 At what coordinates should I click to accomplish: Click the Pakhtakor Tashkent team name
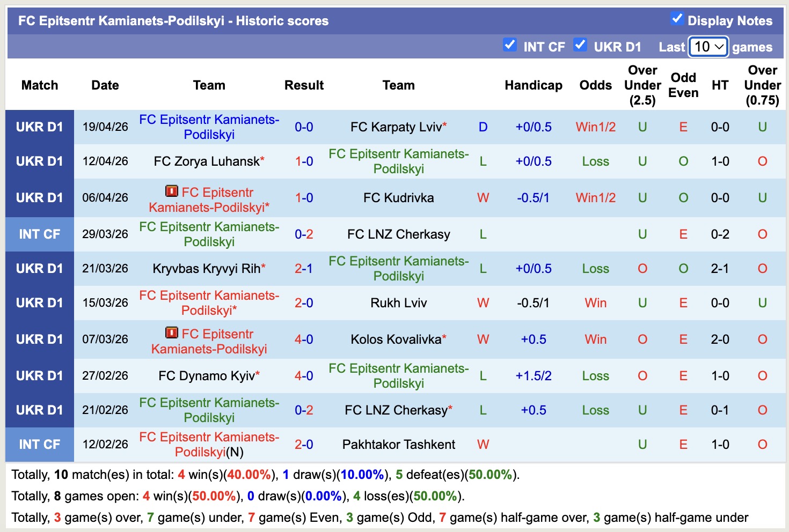coord(398,444)
